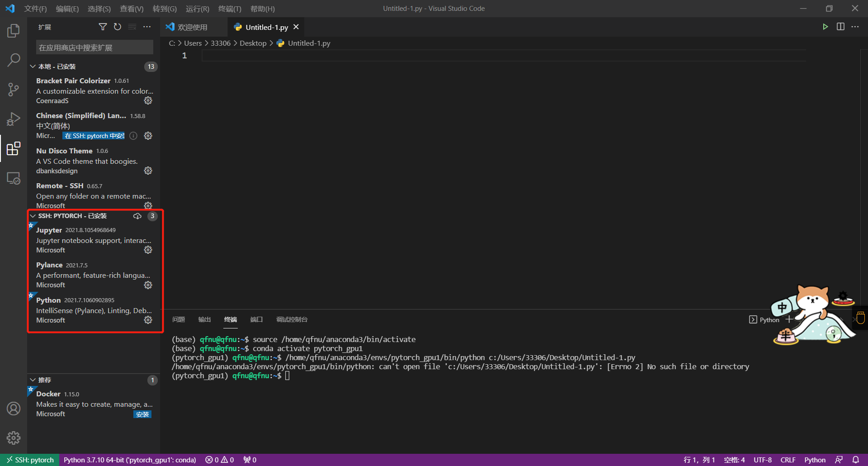Click the filter extensions funnel icon
The width and height of the screenshot is (868, 466).
tap(103, 27)
